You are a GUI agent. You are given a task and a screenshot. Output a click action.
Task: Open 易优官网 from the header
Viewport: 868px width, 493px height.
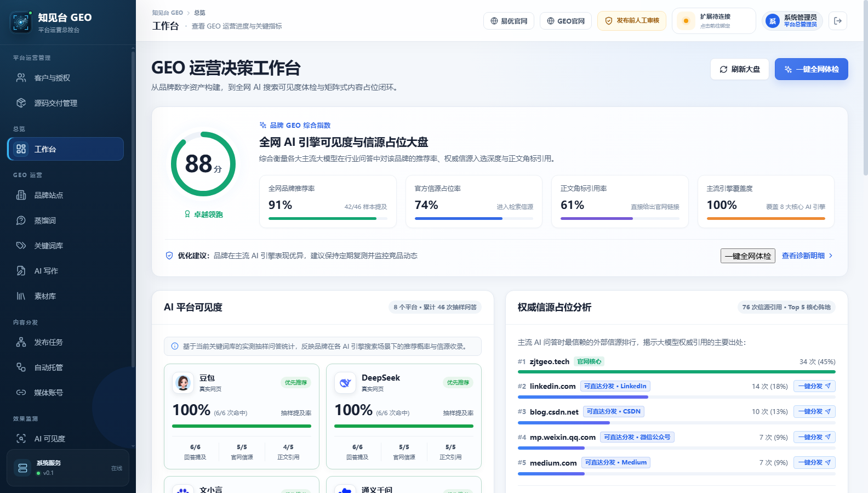(509, 21)
